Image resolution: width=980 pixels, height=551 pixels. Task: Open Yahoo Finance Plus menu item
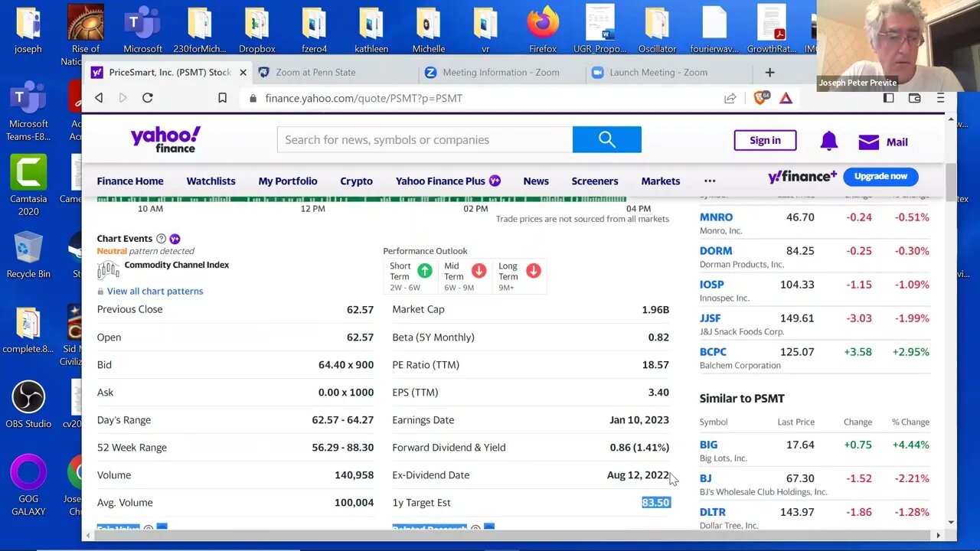coord(448,181)
